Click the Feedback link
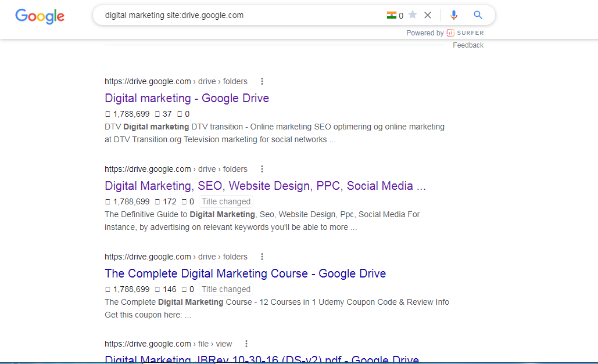This screenshot has width=598, height=364. [x=468, y=45]
